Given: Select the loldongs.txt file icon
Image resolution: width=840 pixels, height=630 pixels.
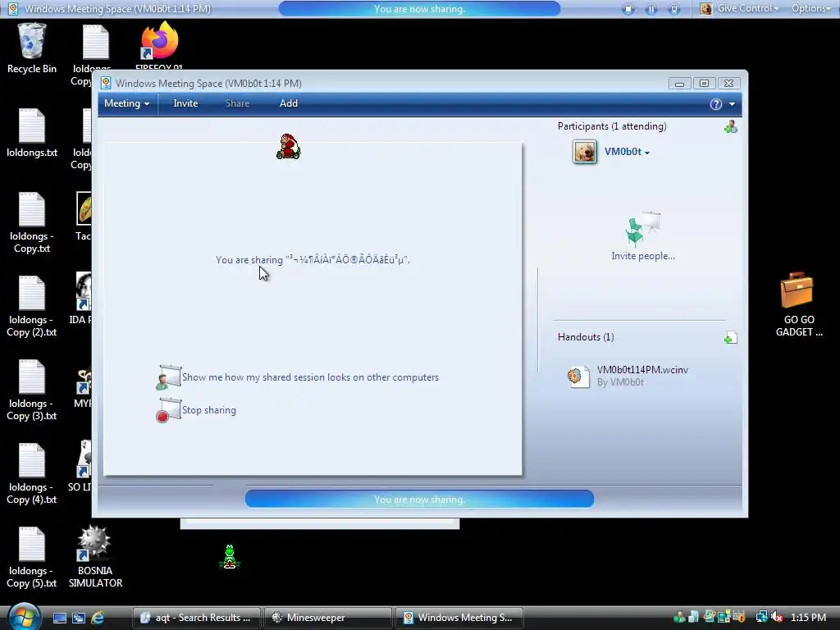Looking at the screenshot, I should click(x=32, y=133).
